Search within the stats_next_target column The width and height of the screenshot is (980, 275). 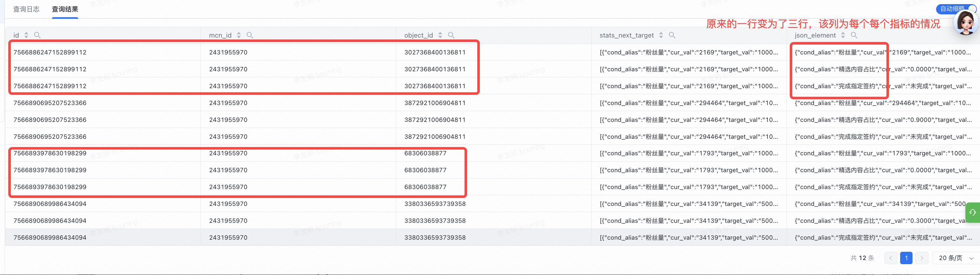(672, 35)
